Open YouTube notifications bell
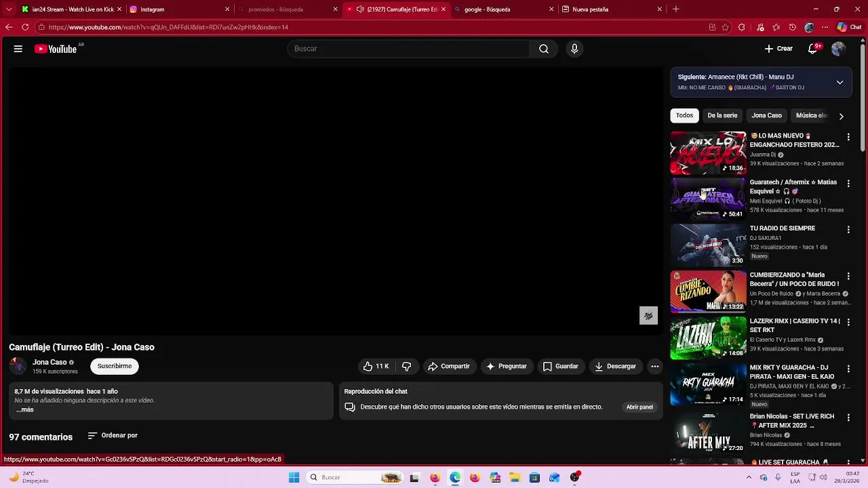The height and width of the screenshot is (488, 868). tap(813, 49)
